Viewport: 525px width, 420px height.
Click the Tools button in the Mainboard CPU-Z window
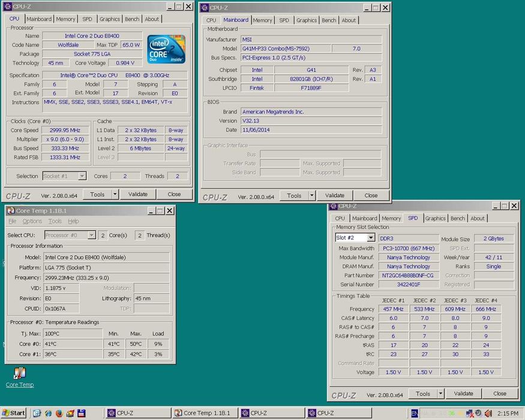(x=294, y=195)
